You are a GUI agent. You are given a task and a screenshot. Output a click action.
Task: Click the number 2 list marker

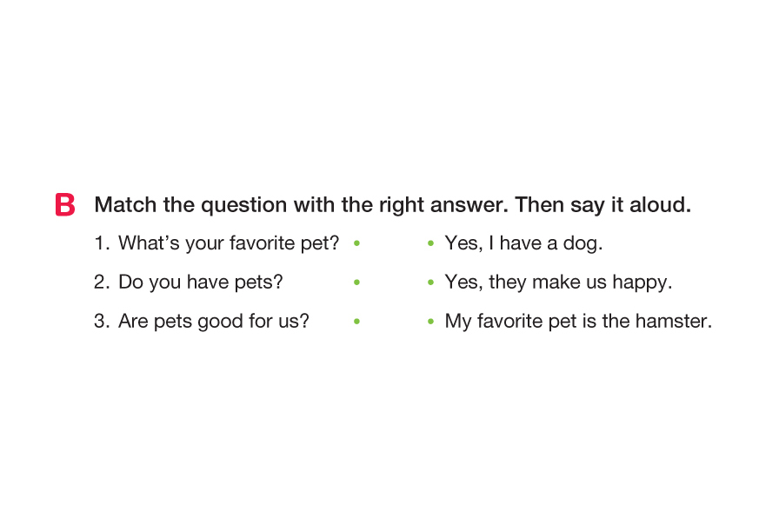(101, 283)
